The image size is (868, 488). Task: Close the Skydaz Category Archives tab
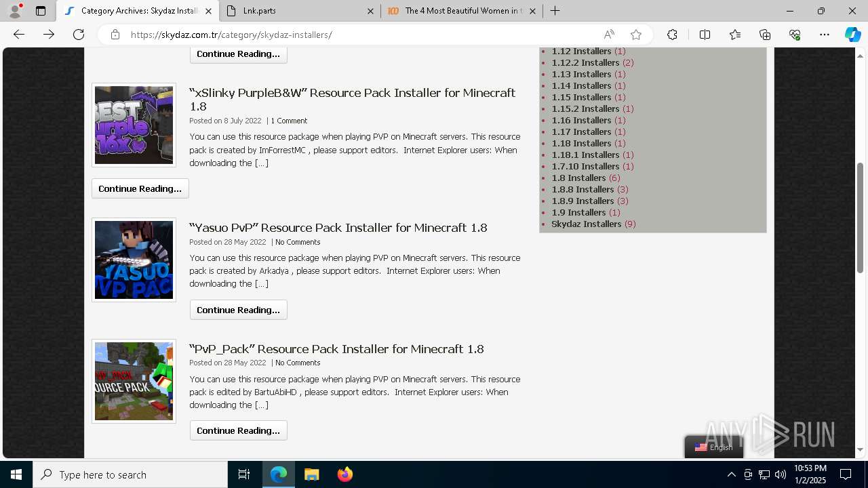pos(209,11)
